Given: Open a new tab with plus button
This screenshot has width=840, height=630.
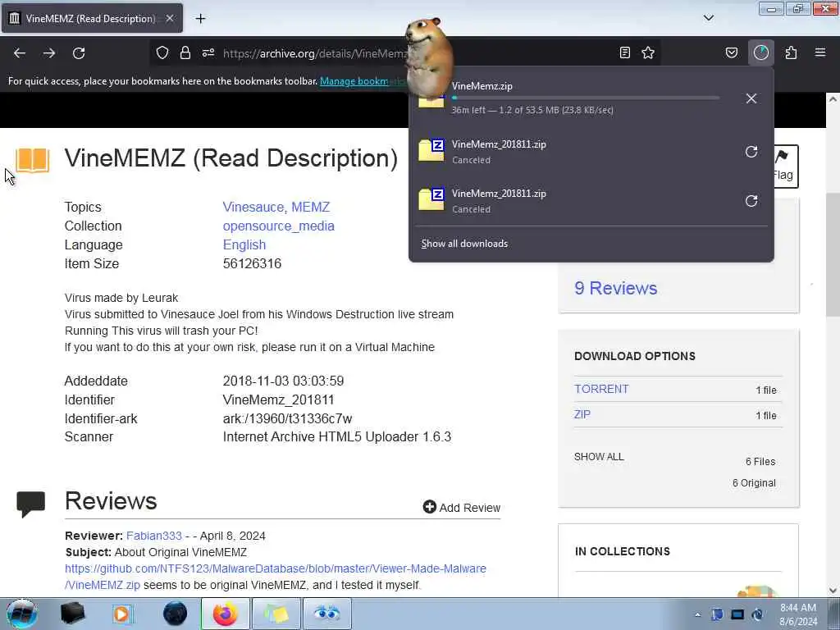Looking at the screenshot, I should (x=200, y=19).
